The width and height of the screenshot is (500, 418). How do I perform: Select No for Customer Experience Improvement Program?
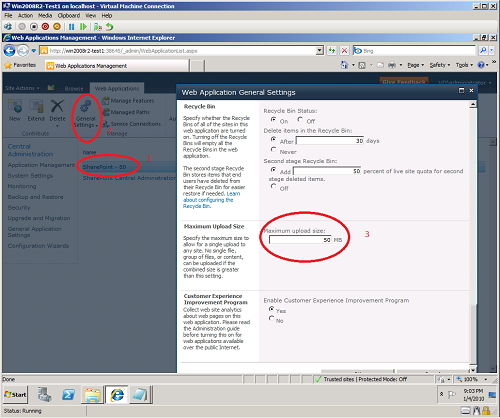[271, 318]
